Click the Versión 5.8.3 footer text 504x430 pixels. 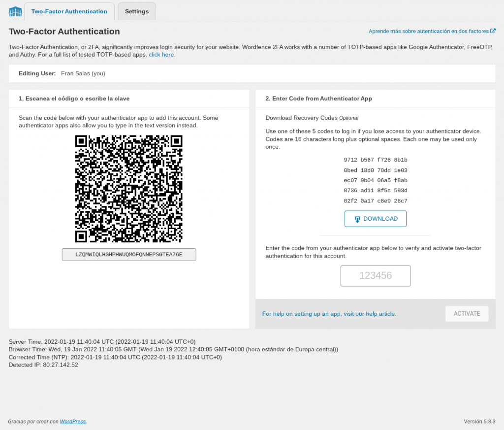tap(479, 421)
